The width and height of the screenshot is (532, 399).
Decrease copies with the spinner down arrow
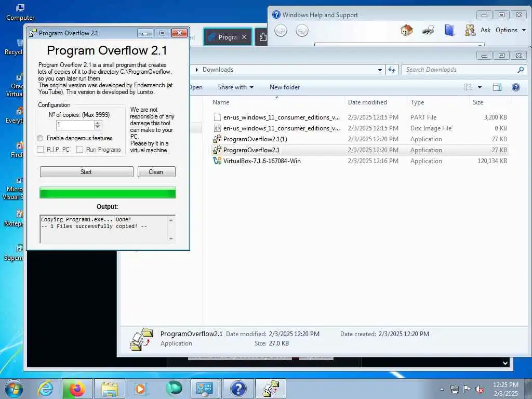pyautogui.click(x=98, y=127)
